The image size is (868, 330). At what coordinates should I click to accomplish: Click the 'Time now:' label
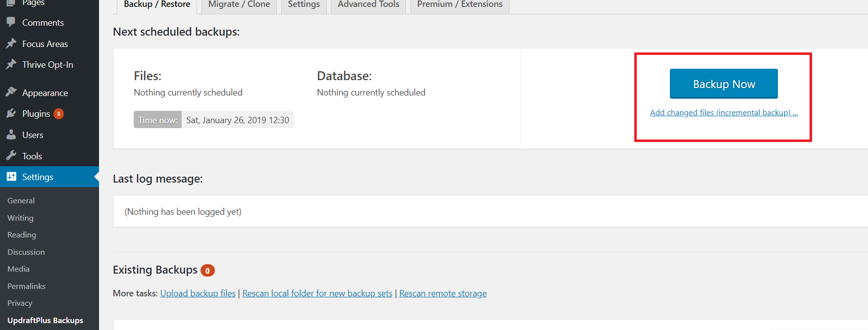157,120
